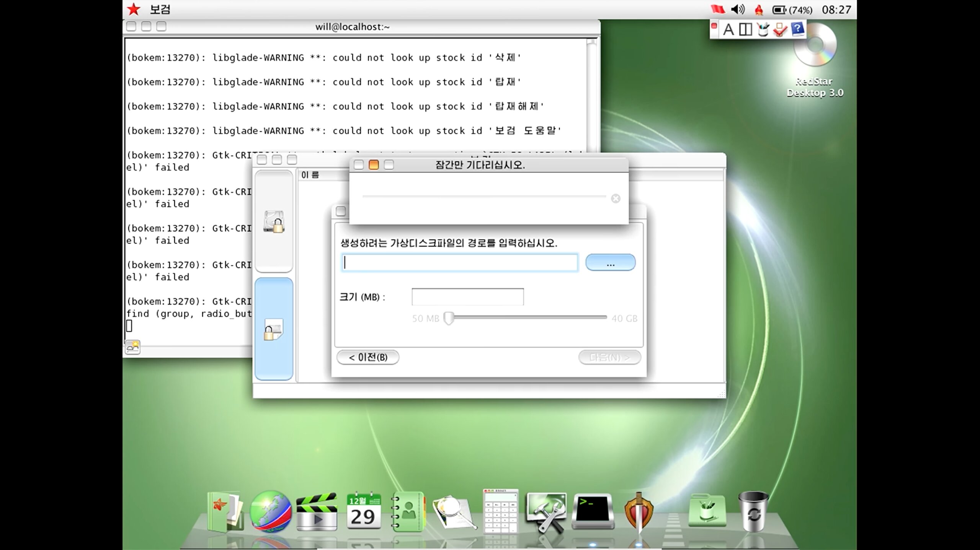Click the 50 MB to 40 GB size slider handle
980x550 pixels.
(449, 318)
